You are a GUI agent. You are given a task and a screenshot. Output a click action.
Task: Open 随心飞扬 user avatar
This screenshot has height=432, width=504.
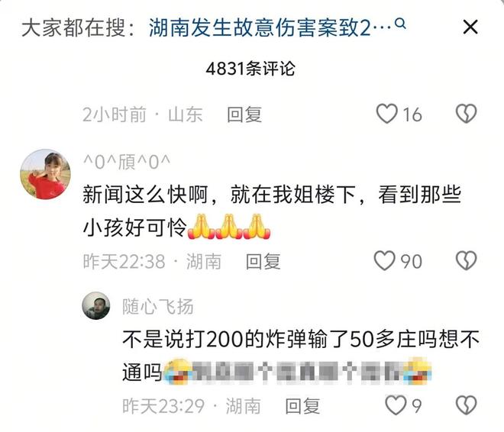pyautogui.click(x=96, y=305)
